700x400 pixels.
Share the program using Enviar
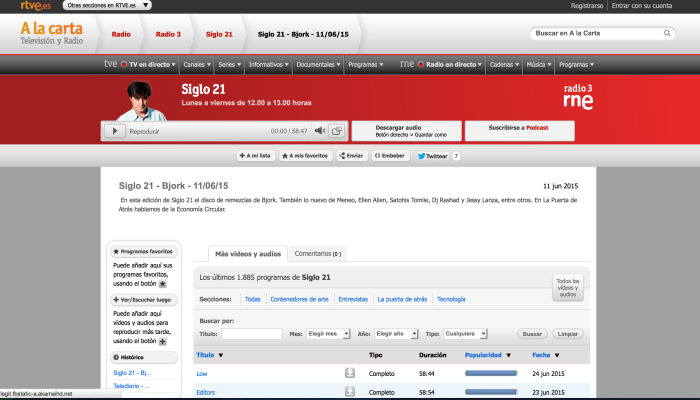tap(351, 156)
